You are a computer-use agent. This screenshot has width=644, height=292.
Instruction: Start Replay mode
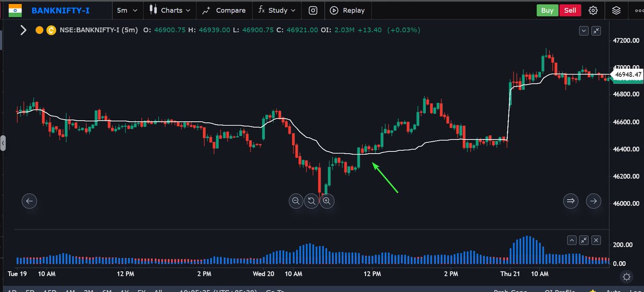348,10
